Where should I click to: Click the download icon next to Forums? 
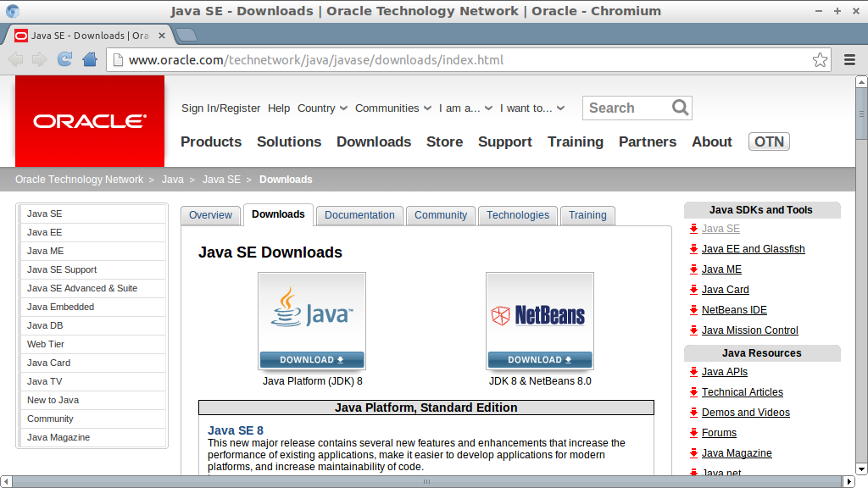[693, 433]
